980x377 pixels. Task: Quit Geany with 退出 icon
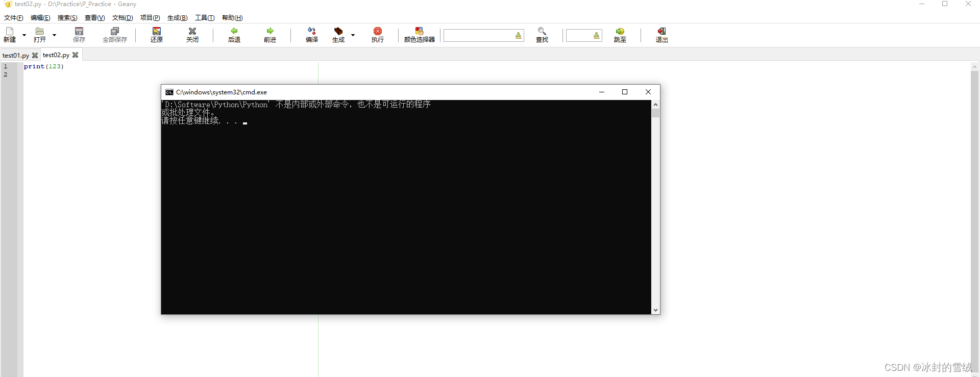tap(662, 35)
